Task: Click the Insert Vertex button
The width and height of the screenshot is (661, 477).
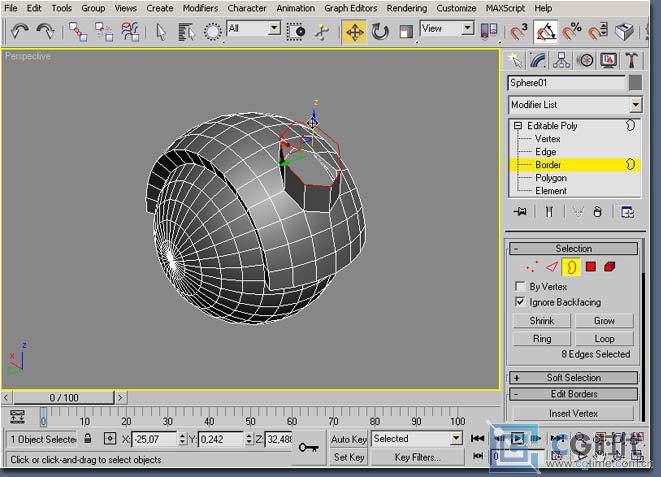Action: pos(573,413)
